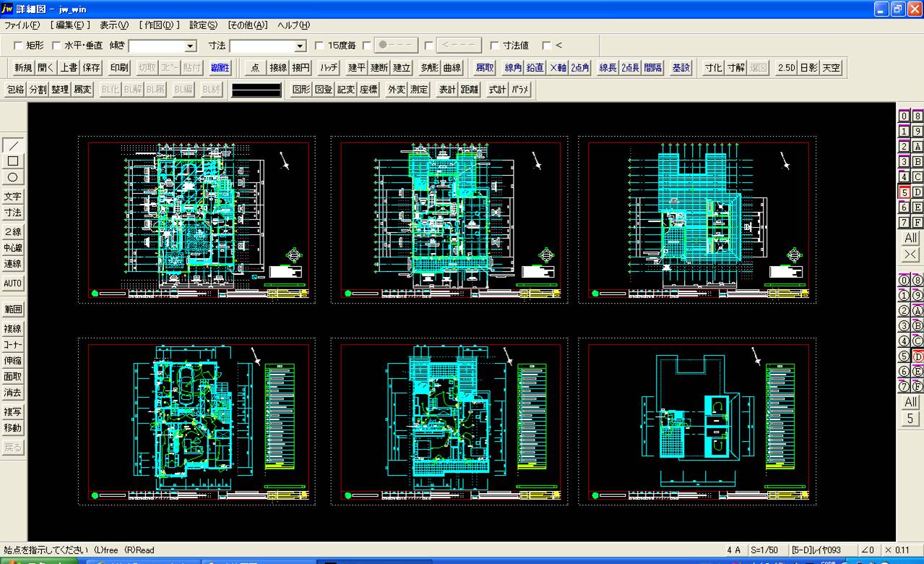Activate the AUTO mode tool
The image size is (924, 564).
[x=13, y=283]
